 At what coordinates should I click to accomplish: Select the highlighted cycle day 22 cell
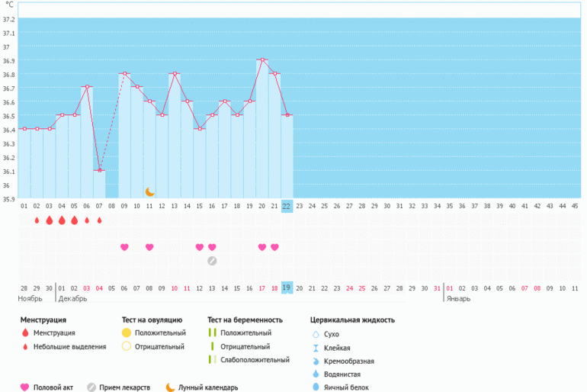[x=287, y=206]
